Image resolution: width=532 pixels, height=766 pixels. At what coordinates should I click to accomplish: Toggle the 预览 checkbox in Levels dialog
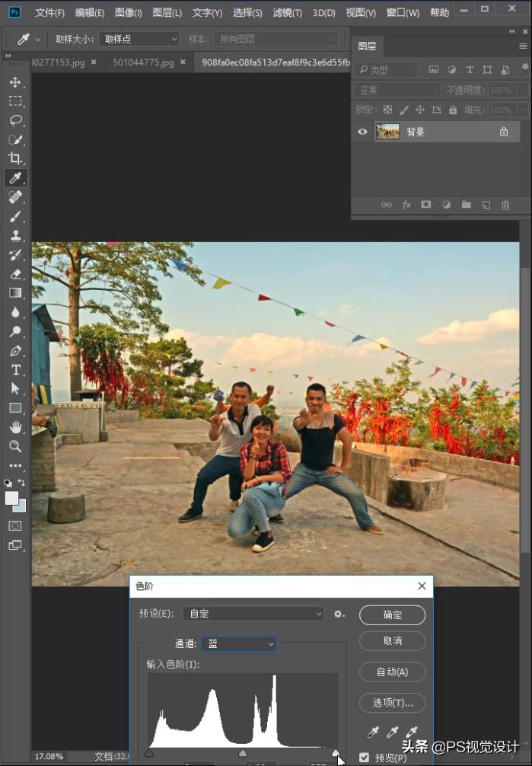[x=364, y=758]
